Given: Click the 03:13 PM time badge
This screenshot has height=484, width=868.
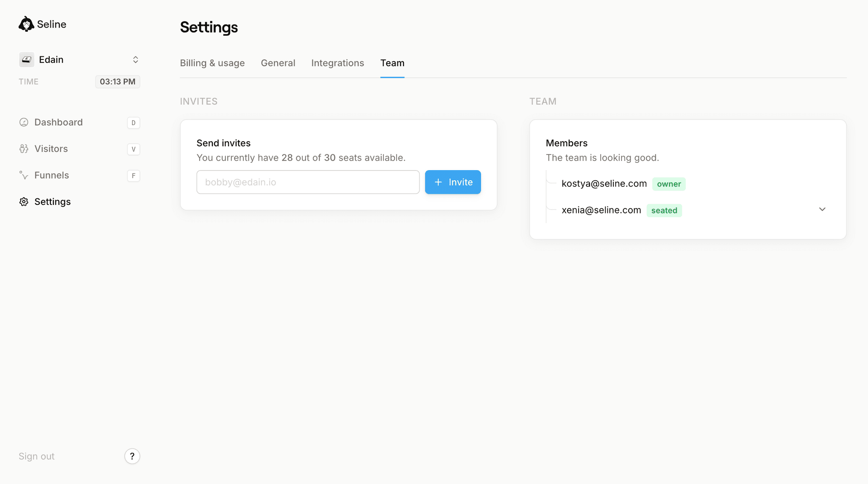Looking at the screenshot, I should pos(117,81).
